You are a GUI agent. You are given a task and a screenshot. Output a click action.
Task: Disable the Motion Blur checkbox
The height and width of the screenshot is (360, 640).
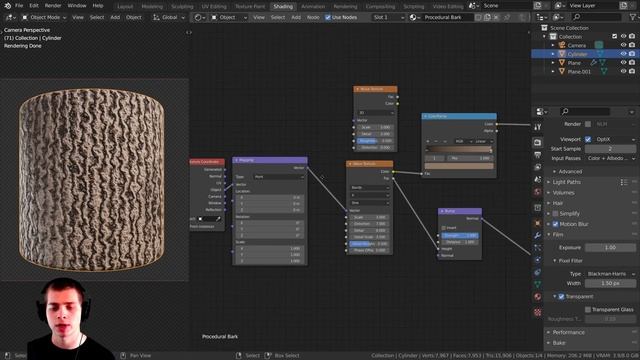555,224
